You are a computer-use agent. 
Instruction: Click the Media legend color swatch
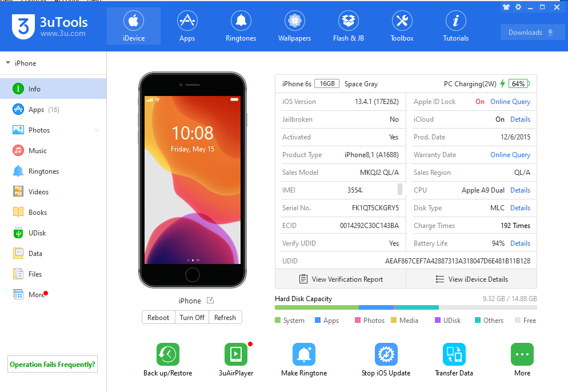click(394, 320)
